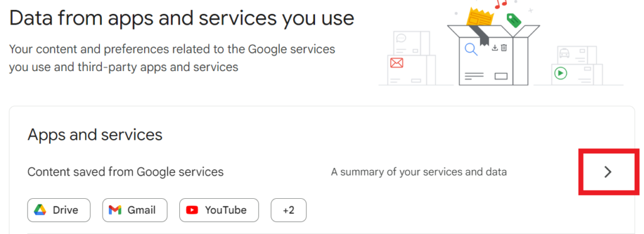Click the "Apps and services" card heading
644x234 pixels.
pyautogui.click(x=95, y=135)
